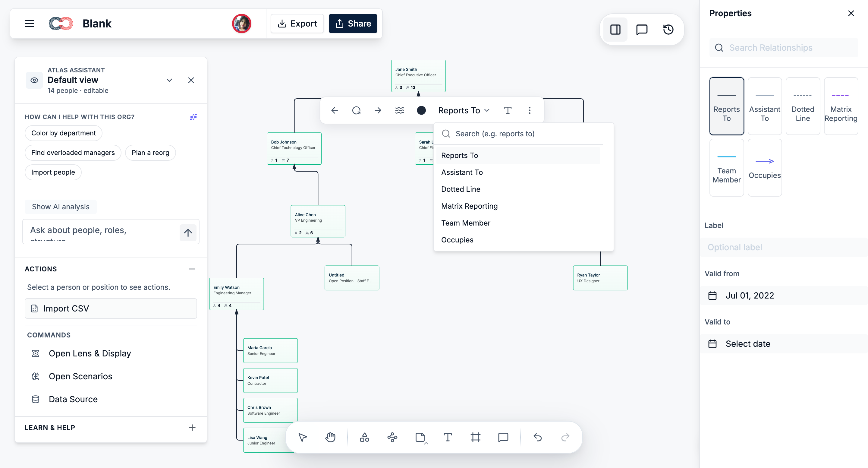The height and width of the screenshot is (468, 868).
Task: Click the Import CSV button
Action: click(111, 308)
